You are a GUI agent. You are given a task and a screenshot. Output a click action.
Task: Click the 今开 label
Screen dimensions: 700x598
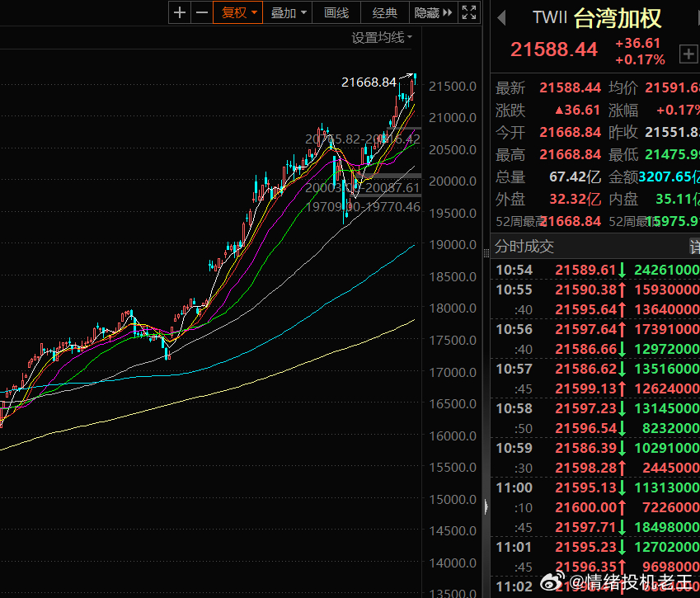coord(510,133)
